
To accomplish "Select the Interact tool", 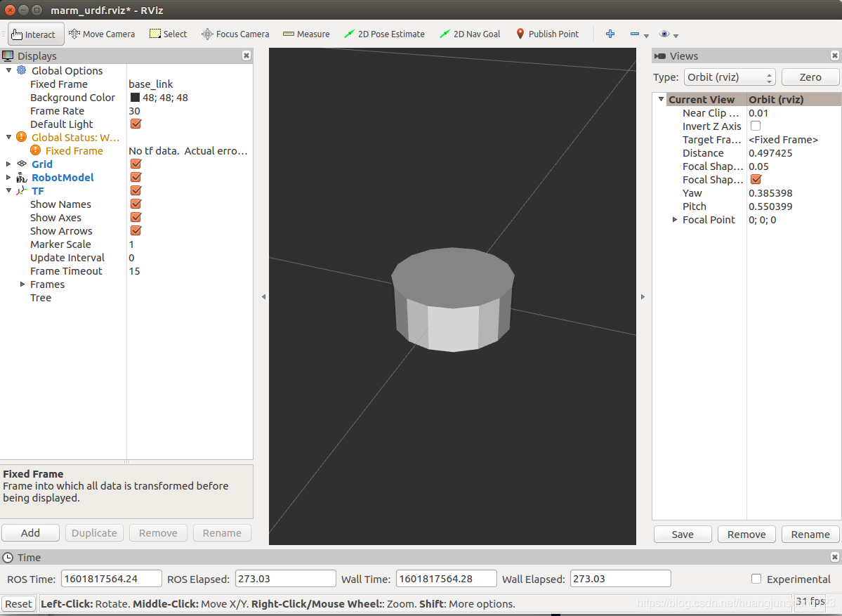I will click(x=36, y=34).
